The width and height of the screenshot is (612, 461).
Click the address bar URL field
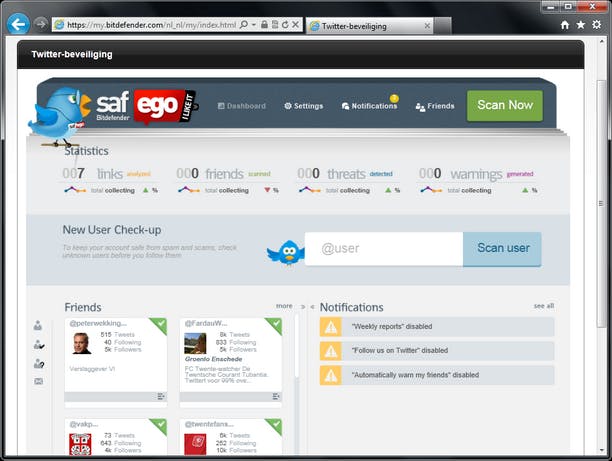(151, 25)
